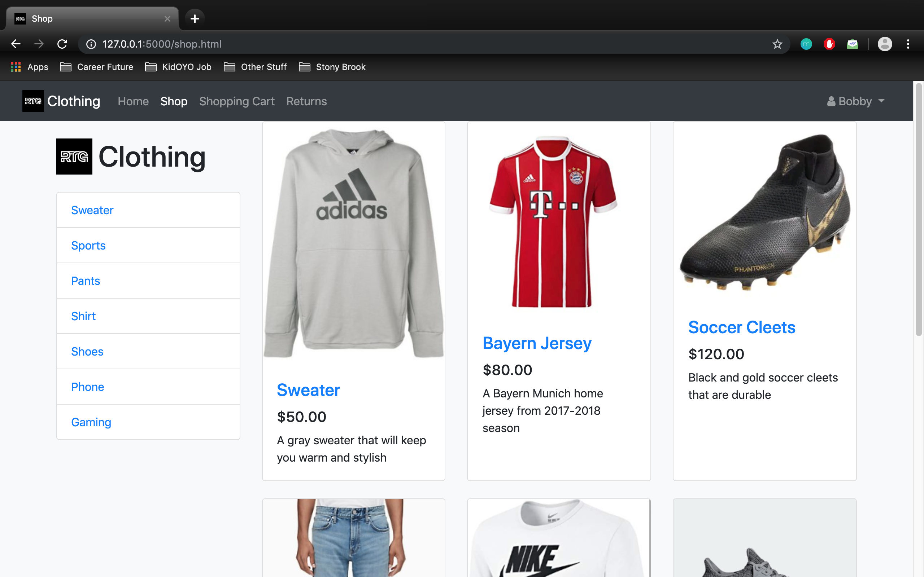
Task: Open the Bayern Jersey product link
Action: click(536, 343)
